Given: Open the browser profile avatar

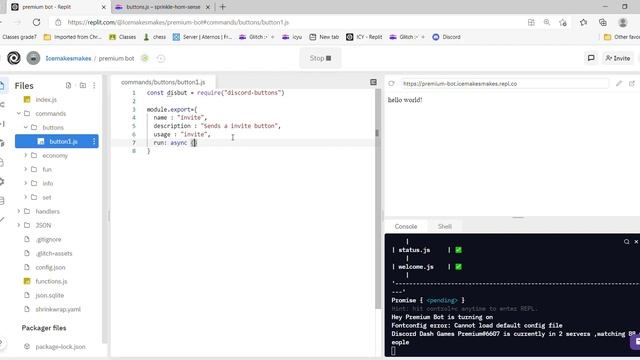Looking at the screenshot, I should click(622, 22).
